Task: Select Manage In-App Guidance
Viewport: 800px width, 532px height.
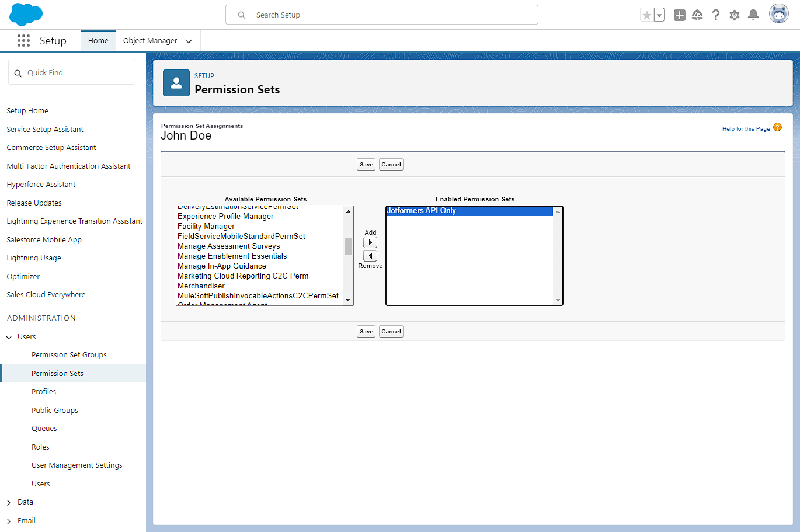Action: click(x=221, y=266)
